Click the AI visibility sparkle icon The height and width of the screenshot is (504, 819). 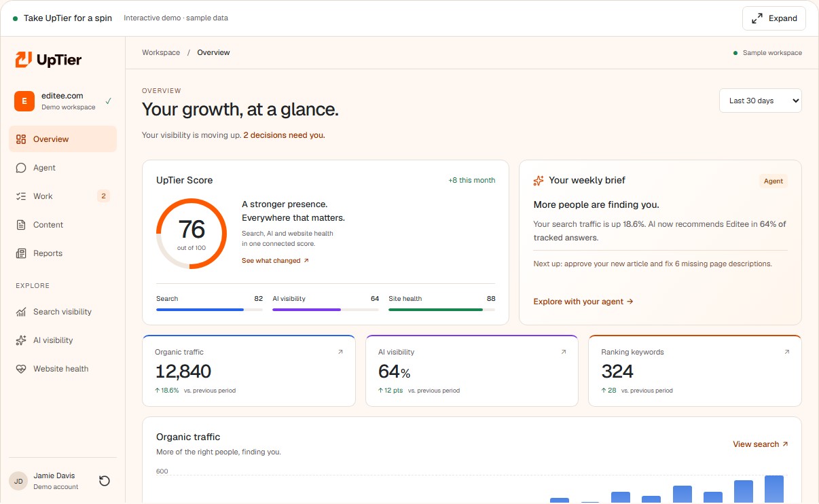[20, 340]
